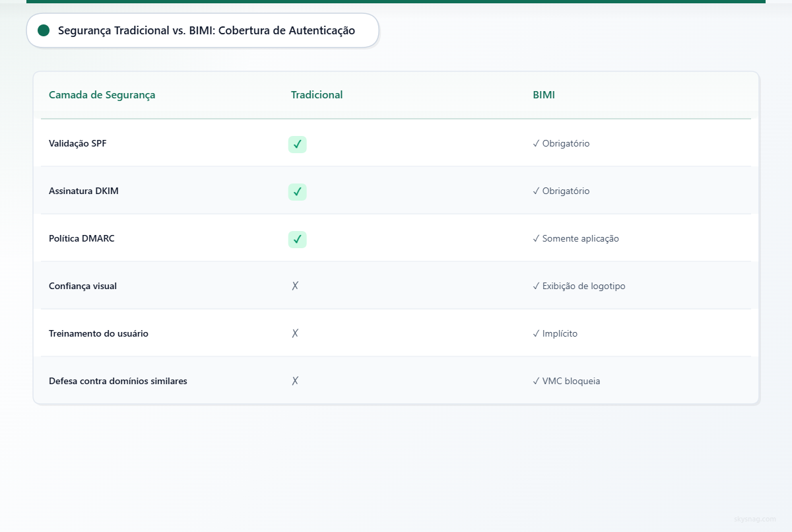Viewport: 792px width, 532px height.
Task: Select the Assinatura DKIM row label
Action: (x=84, y=191)
